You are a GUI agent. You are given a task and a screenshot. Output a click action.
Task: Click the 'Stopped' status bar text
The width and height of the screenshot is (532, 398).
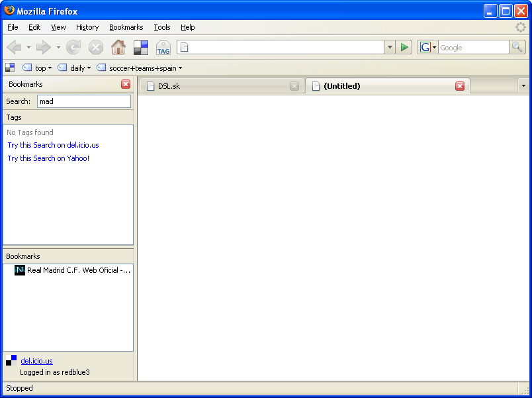point(19,388)
